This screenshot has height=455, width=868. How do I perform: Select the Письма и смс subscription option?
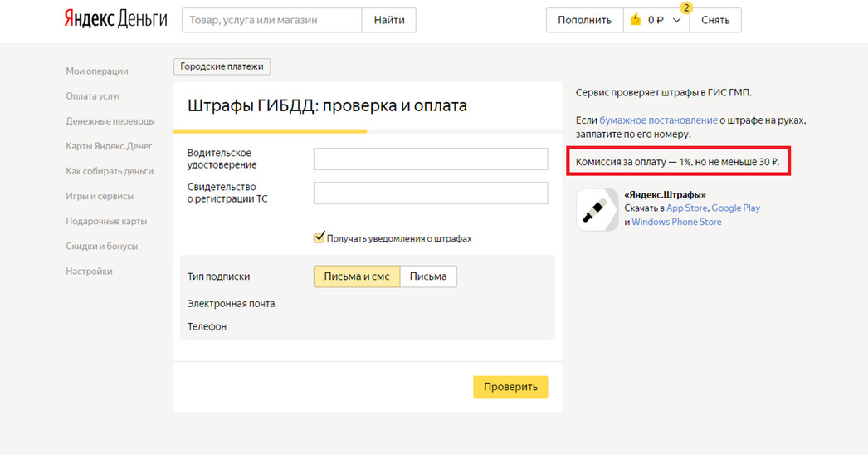tap(357, 276)
